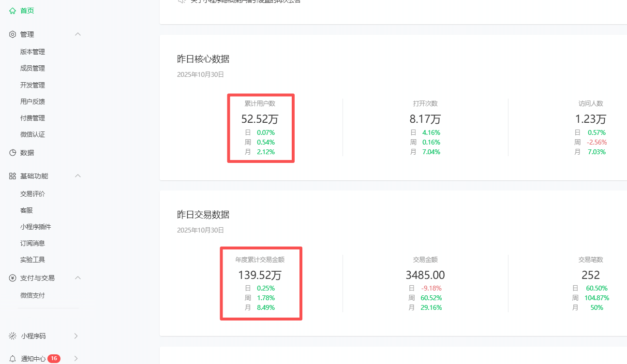Viewport: 627px width, 364px height.
Task: Collapse the 管理 section chevron
Action: click(77, 34)
